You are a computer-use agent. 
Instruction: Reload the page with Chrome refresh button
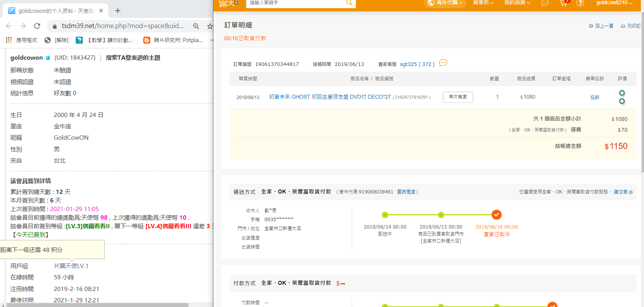[x=37, y=26]
